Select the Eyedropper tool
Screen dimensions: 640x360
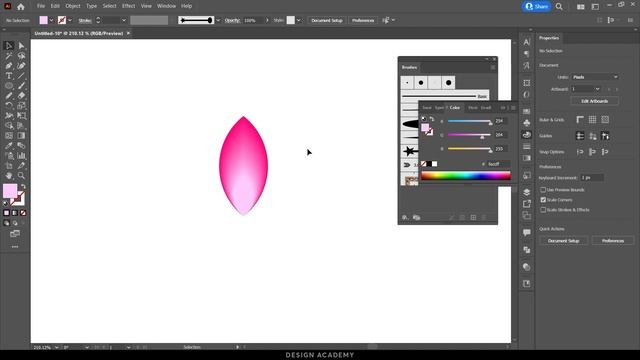(9, 146)
